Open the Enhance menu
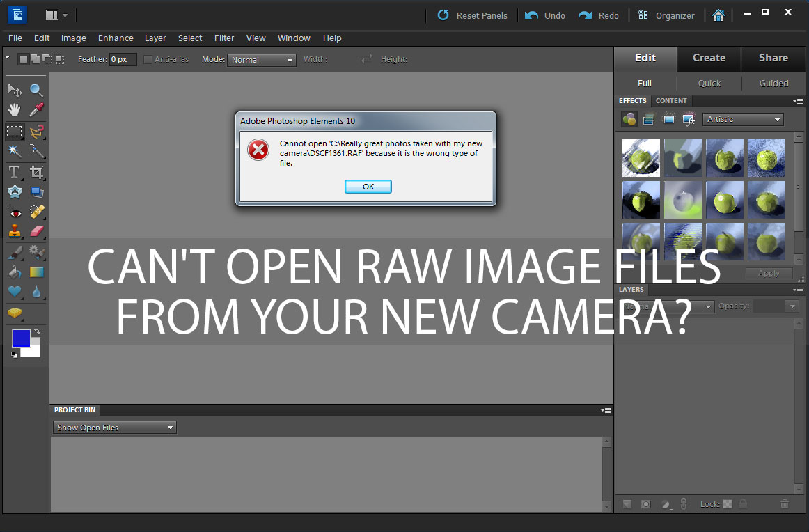 pyautogui.click(x=116, y=38)
